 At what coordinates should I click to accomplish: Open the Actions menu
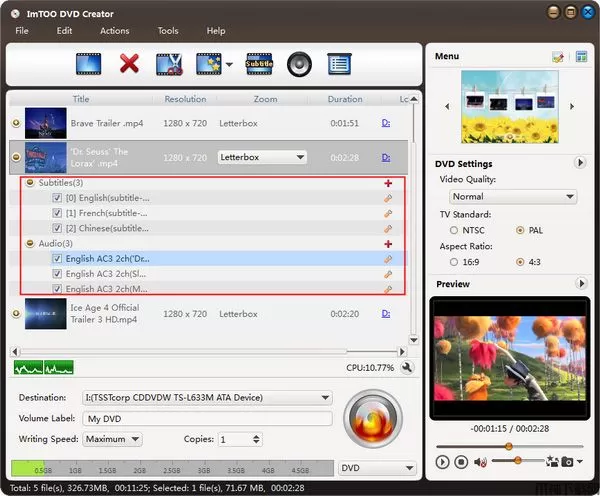[x=115, y=31]
